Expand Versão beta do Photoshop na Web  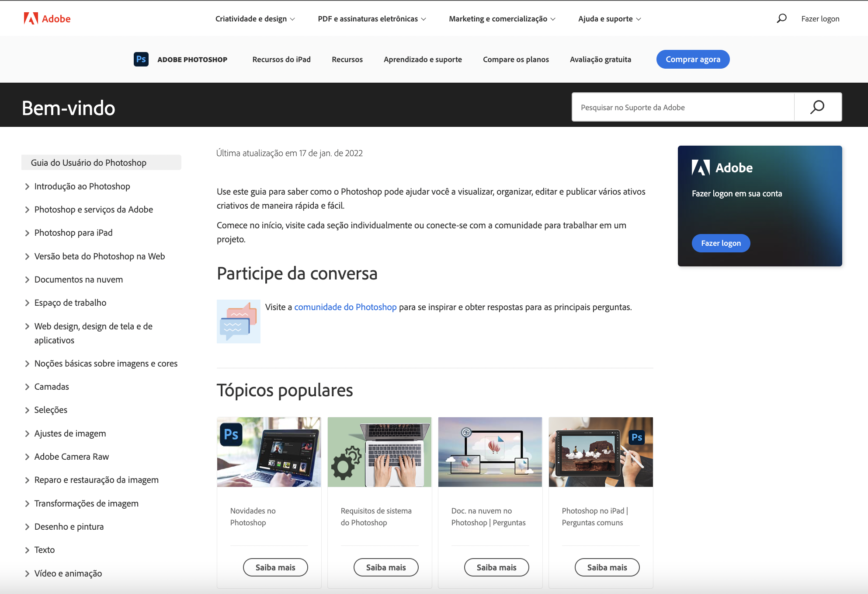point(95,256)
